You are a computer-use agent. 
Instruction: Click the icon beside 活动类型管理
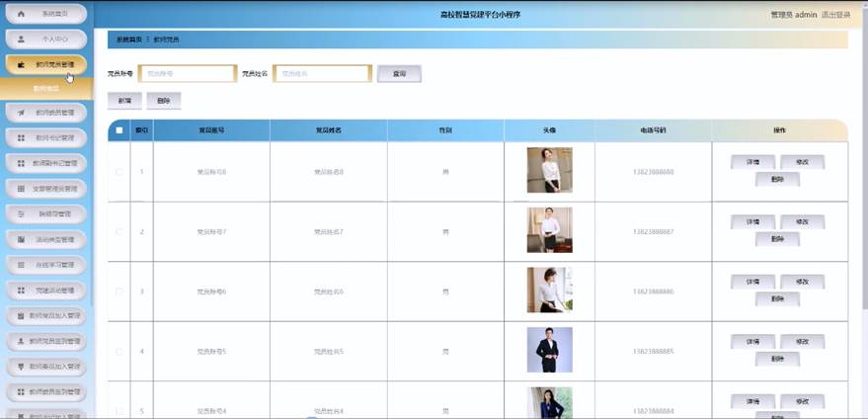tap(21, 239)
